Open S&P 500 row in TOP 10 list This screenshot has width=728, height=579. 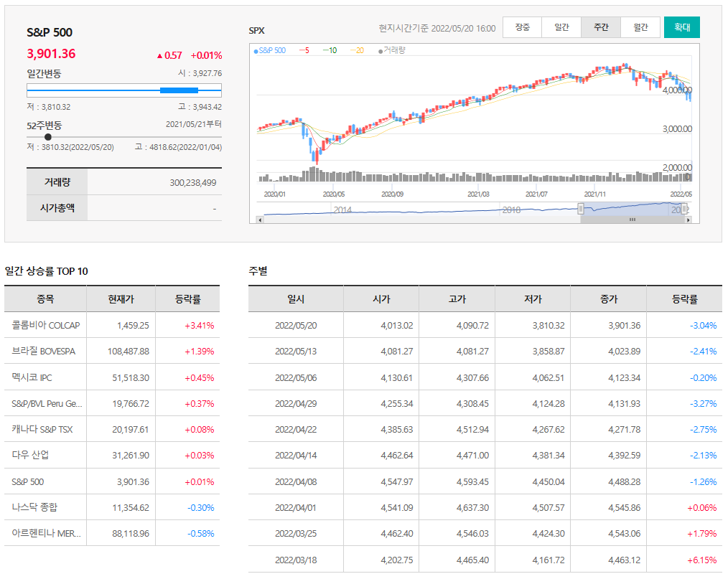27,482
